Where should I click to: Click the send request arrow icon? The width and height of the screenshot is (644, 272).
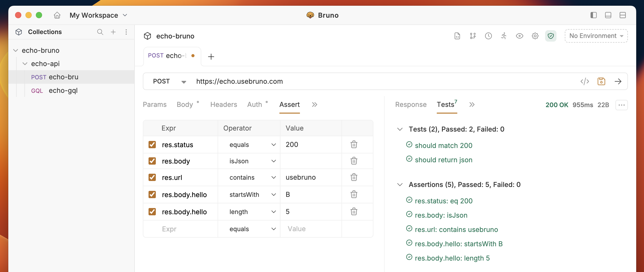tap(618, 81)
